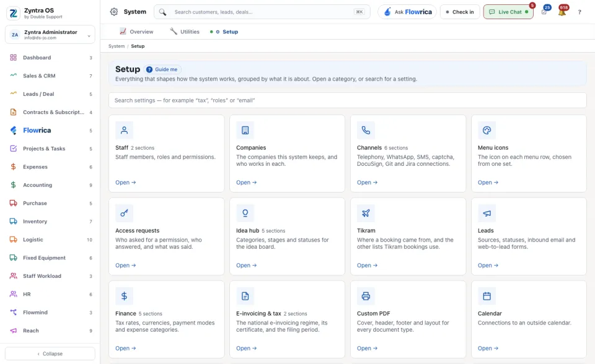Open Dashboard in the sidebar
This screenshot has height=364, width=595.
pos(50,58)
